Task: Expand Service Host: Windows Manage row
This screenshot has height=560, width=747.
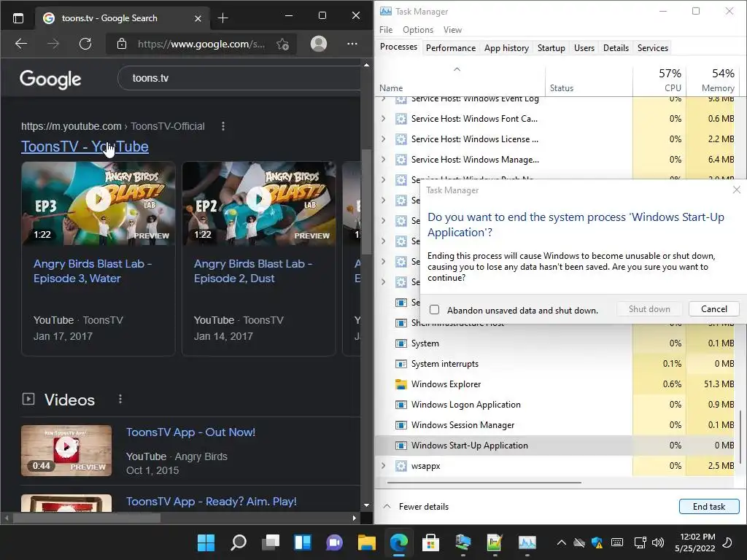Action: pyautogui.click(x=384, y=160)
